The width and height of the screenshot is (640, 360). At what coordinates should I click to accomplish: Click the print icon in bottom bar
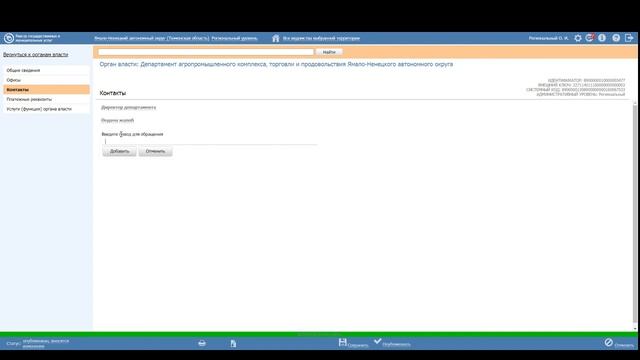point(202,343)
